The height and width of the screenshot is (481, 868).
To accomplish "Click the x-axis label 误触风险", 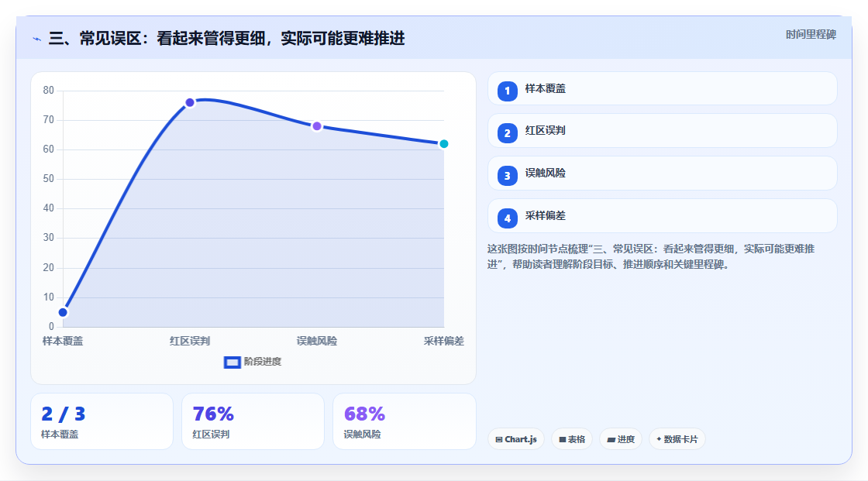I will (x=317, y=341).
